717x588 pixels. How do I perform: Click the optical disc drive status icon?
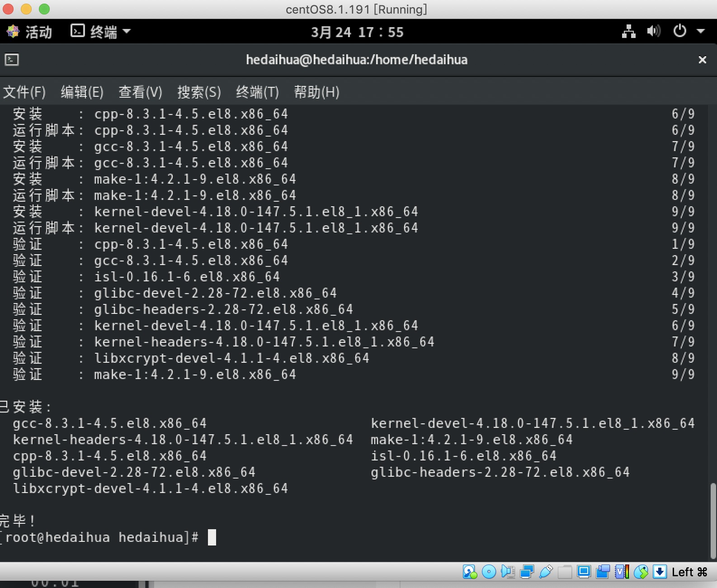click(489, 572)
